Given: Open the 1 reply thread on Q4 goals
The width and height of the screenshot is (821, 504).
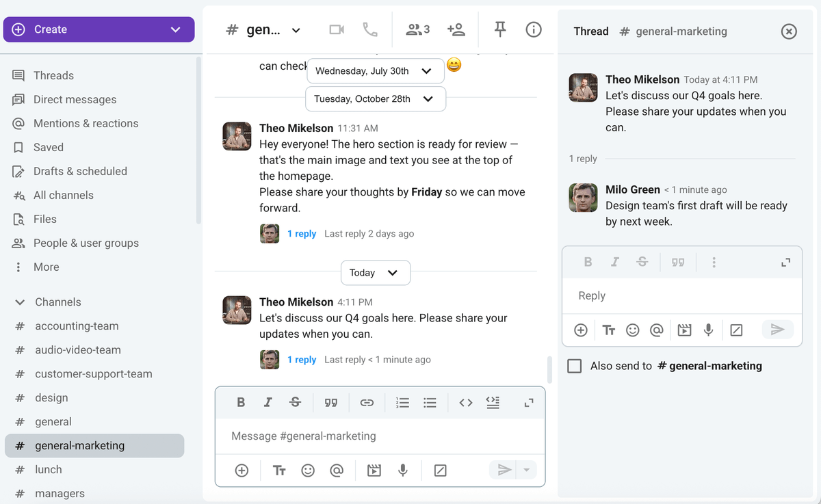Looking at the screenshot, I should coord(302,360).
